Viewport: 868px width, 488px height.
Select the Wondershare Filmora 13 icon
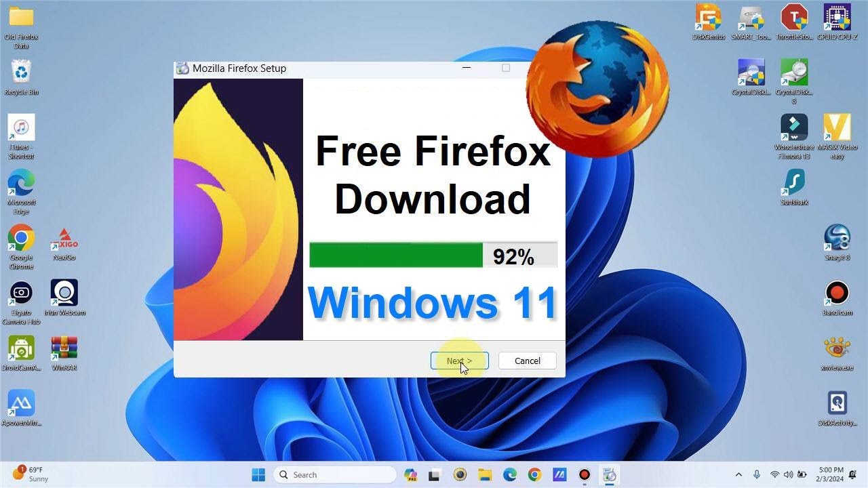pos(794,137)
